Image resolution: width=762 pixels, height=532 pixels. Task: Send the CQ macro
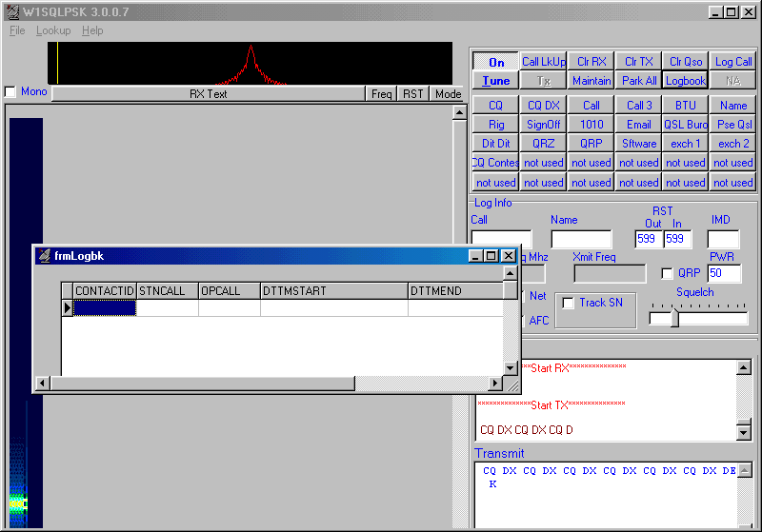point(495,106)
